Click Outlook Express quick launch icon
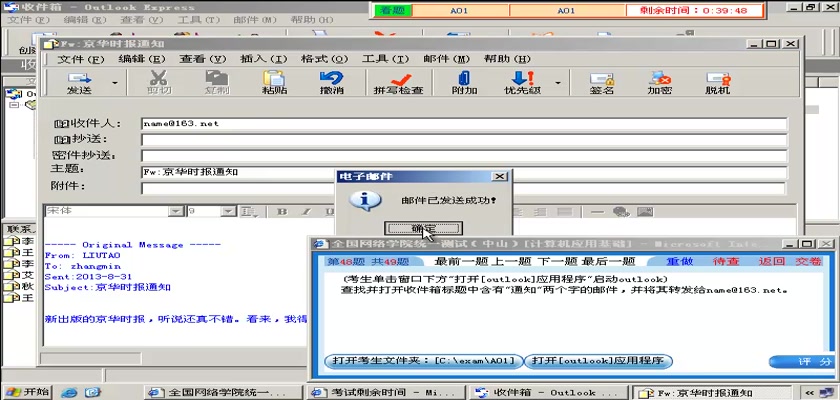 (93, 392)
